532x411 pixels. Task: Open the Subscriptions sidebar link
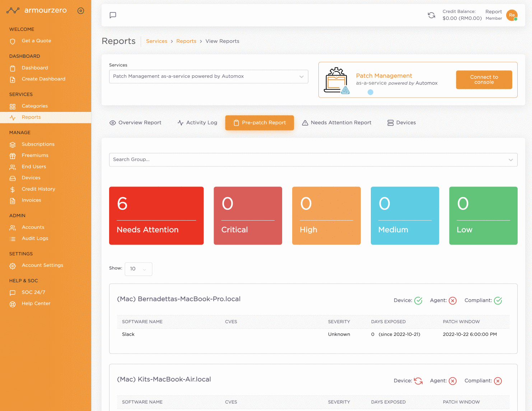38,144
